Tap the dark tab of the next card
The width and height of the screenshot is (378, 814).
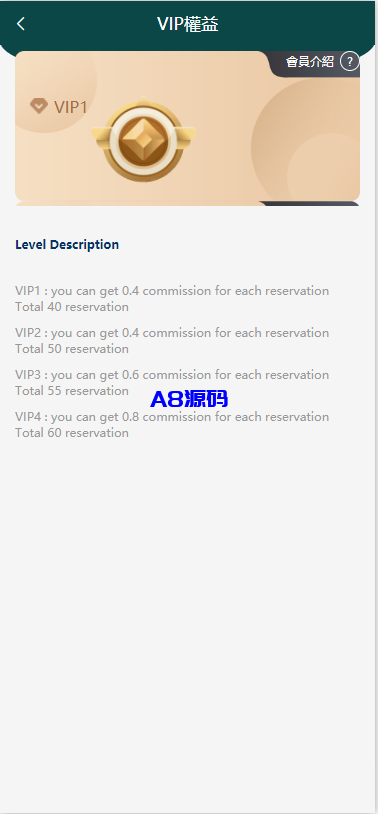(x=310, y=204)
